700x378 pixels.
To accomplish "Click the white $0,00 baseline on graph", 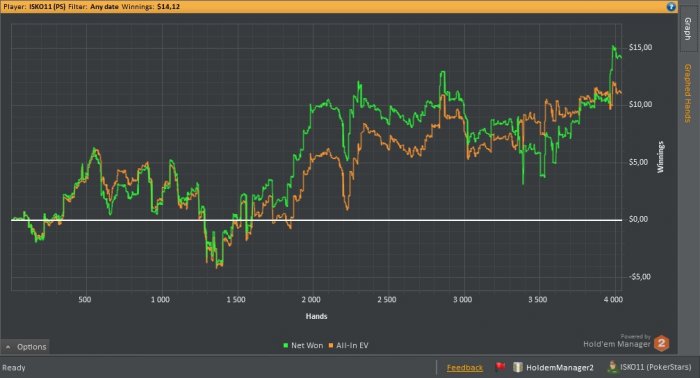I will [317, 220].
